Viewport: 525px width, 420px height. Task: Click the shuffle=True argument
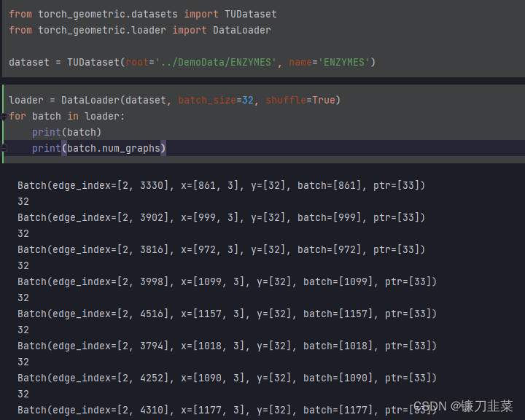[x=300, y=100]
